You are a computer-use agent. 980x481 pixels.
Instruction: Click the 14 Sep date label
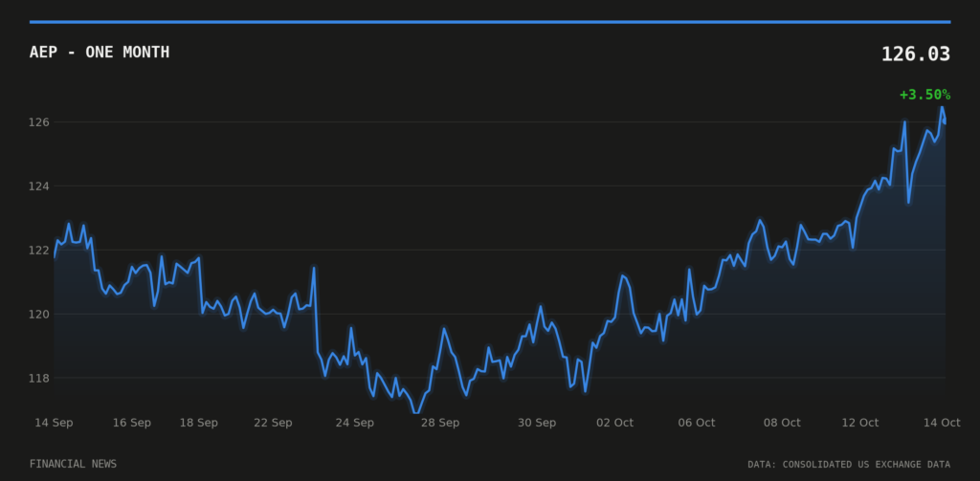tap(54, 423)
